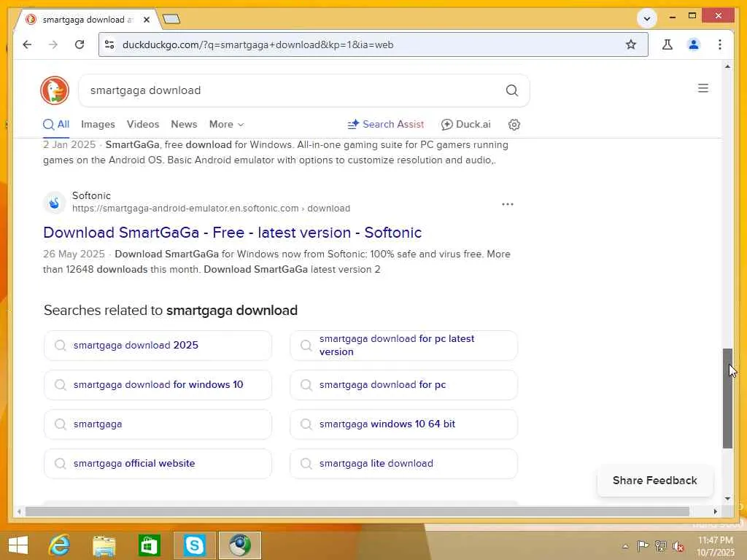
Task: Click the horizontal scrollbar right arrow
Action: [x=715, y=511]
